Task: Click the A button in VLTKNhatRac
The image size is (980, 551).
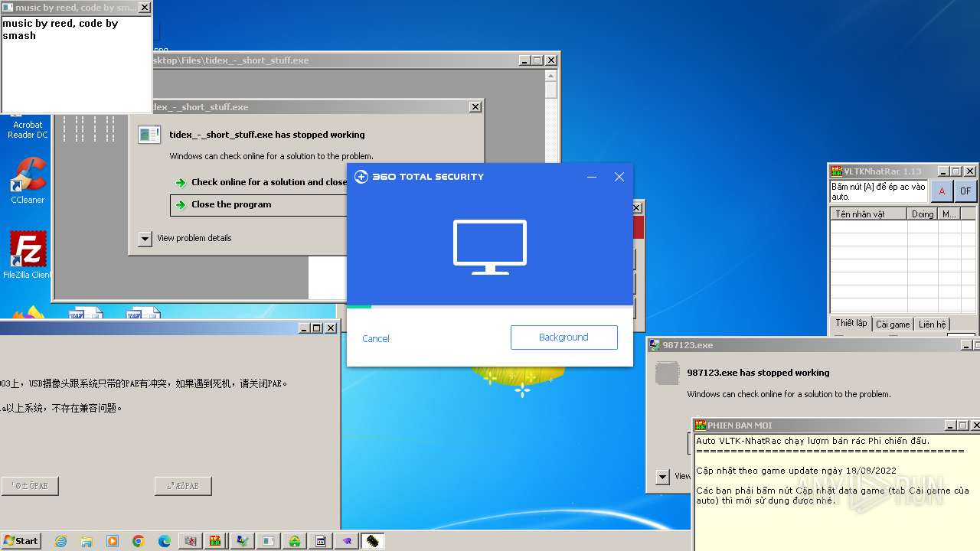Action: click(942, 191)
